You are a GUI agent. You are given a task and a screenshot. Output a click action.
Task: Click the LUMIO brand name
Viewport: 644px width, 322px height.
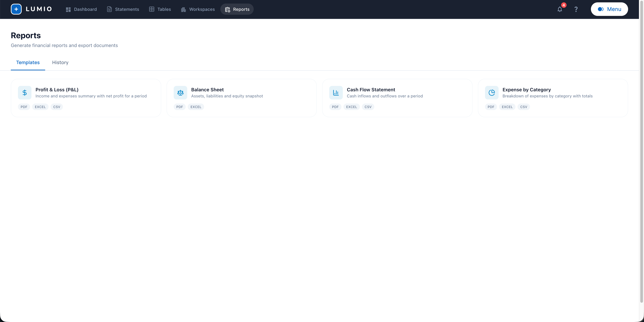pos(39,9)
